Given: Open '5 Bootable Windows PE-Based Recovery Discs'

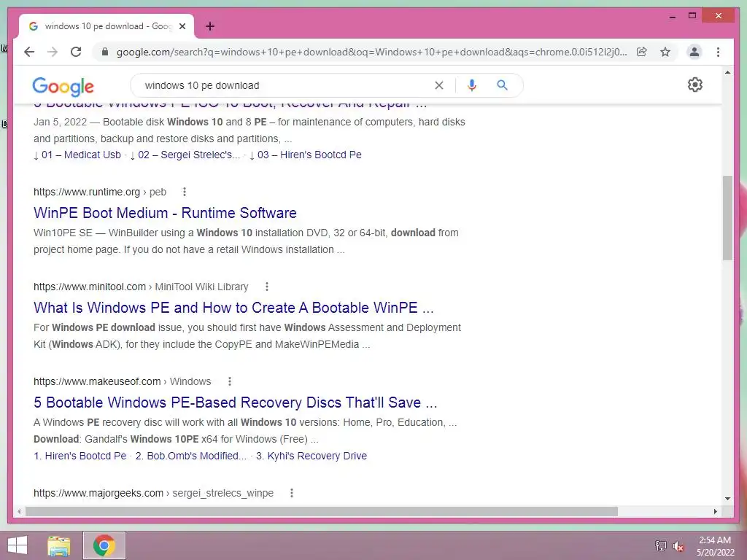Looking at the screenshot, I should (236, 402).
